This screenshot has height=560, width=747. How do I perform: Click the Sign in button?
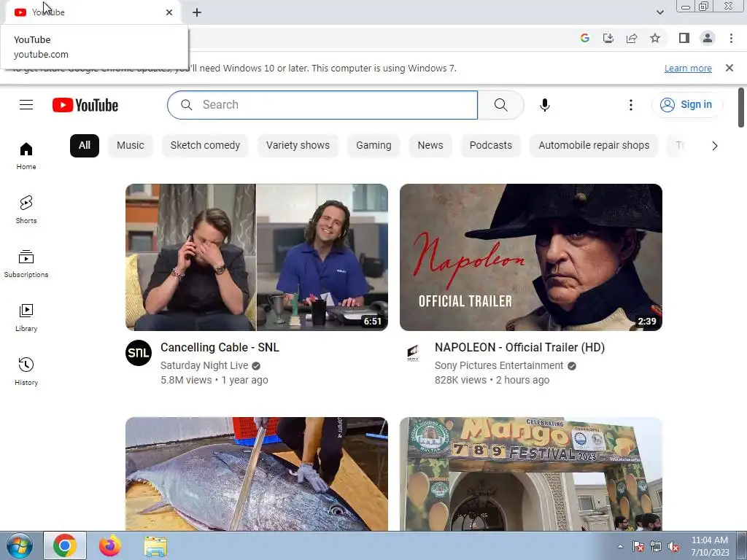(686, 105)
